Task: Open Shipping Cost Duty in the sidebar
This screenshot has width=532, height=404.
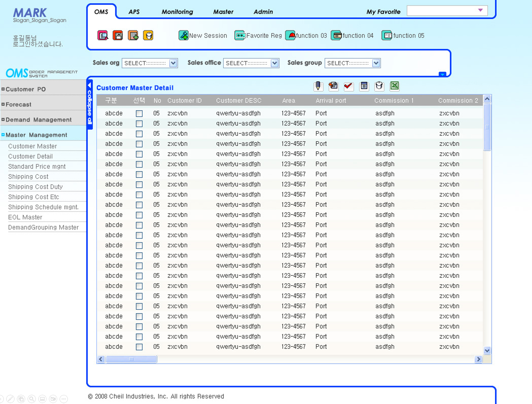Action: pos(35,187)
